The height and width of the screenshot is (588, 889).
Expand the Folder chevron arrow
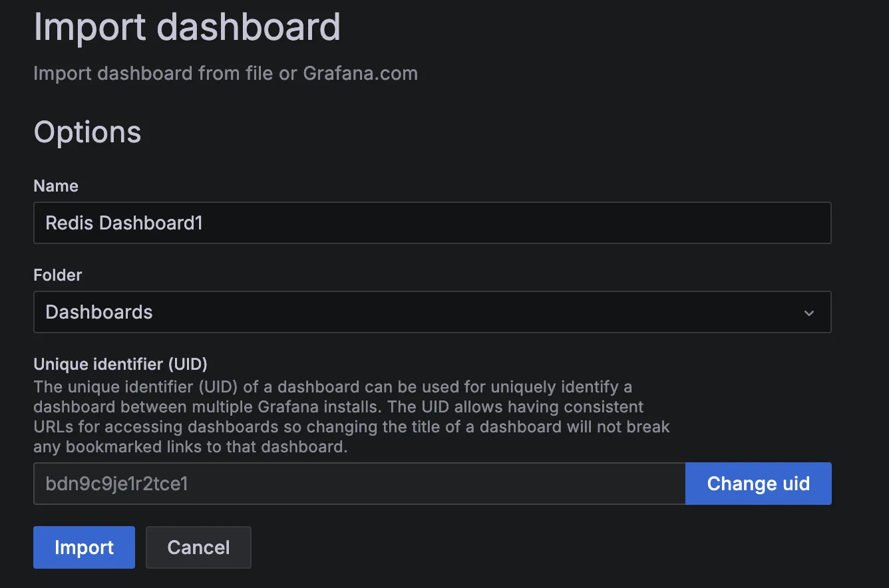(x=809, y=313)
